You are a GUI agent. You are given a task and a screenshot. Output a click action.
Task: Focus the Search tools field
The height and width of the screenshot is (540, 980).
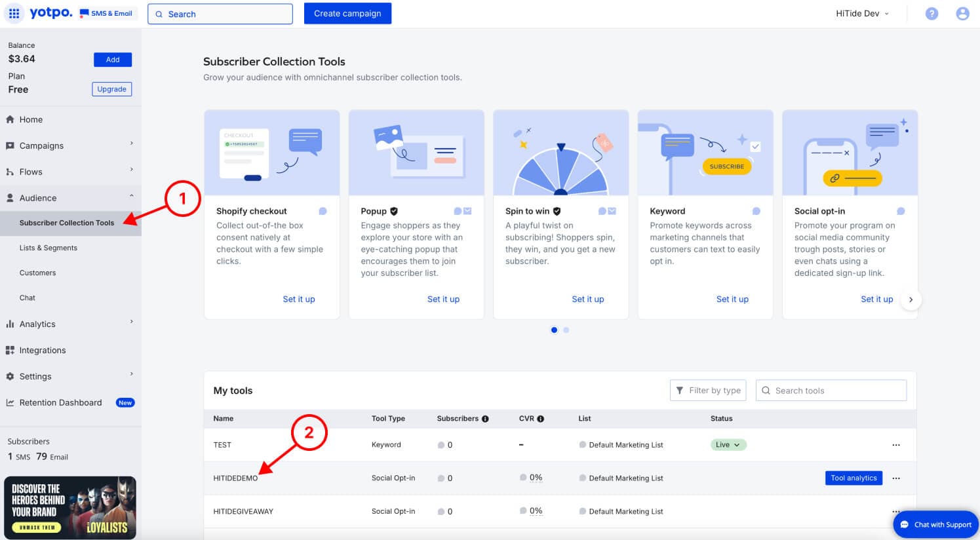click(x=831, y=391)
